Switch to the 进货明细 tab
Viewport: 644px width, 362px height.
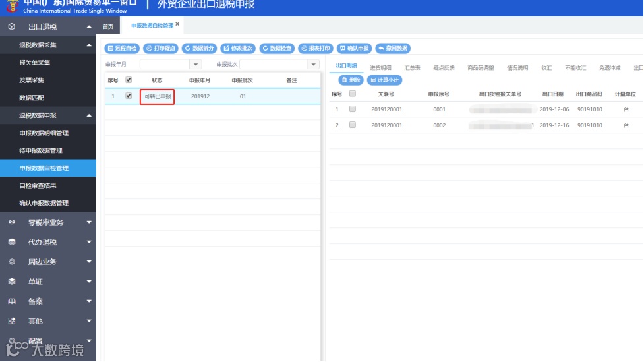click(x=380, y=68)
